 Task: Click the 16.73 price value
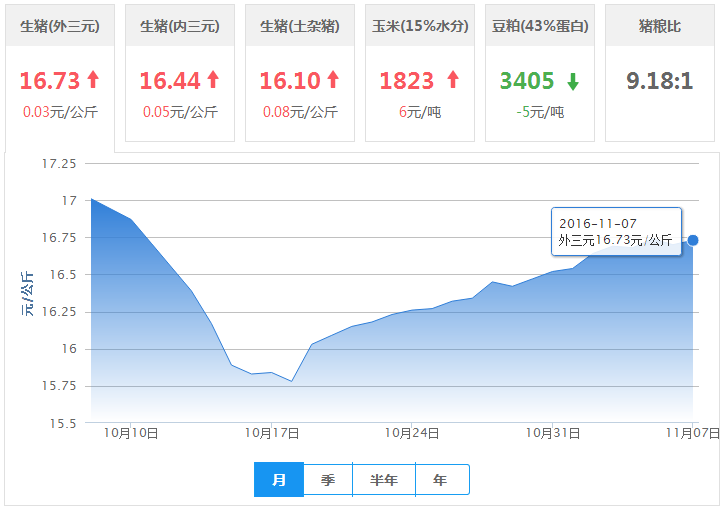point(50,81)
